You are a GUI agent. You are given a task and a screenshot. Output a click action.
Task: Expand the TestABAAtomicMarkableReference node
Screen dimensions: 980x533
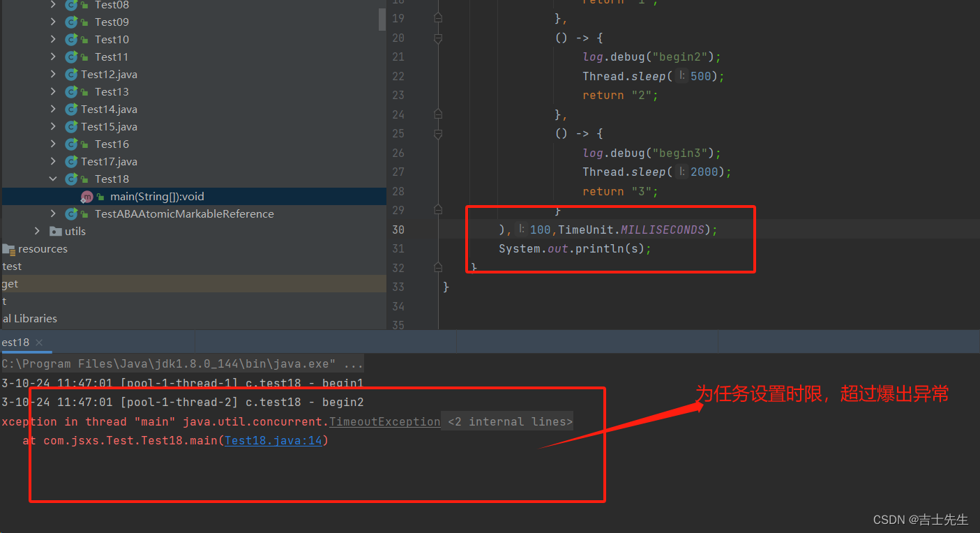(53, 213)
